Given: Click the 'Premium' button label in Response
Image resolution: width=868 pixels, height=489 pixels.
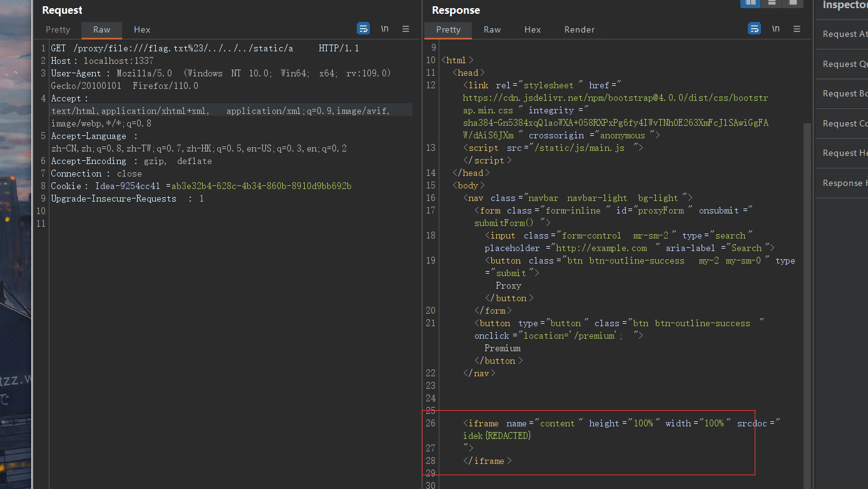Looking at the screenshot, I should tap(503, 348).
